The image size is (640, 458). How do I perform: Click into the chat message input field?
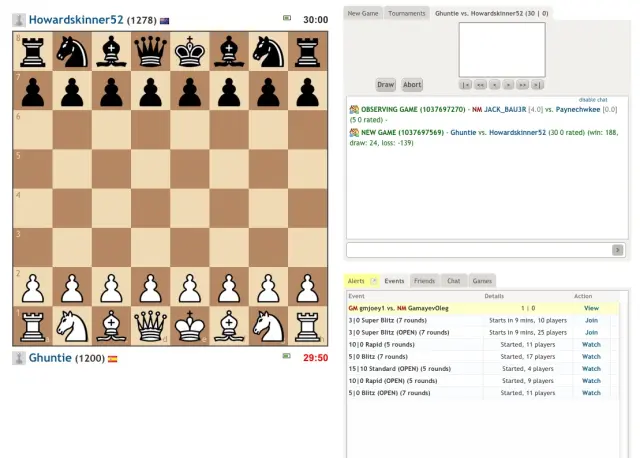477,250
